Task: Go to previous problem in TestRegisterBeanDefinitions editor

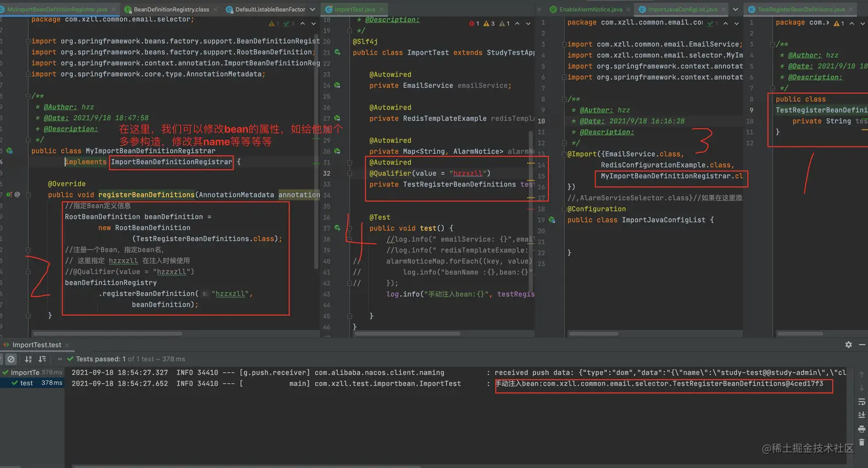Action: click(852, 24)
